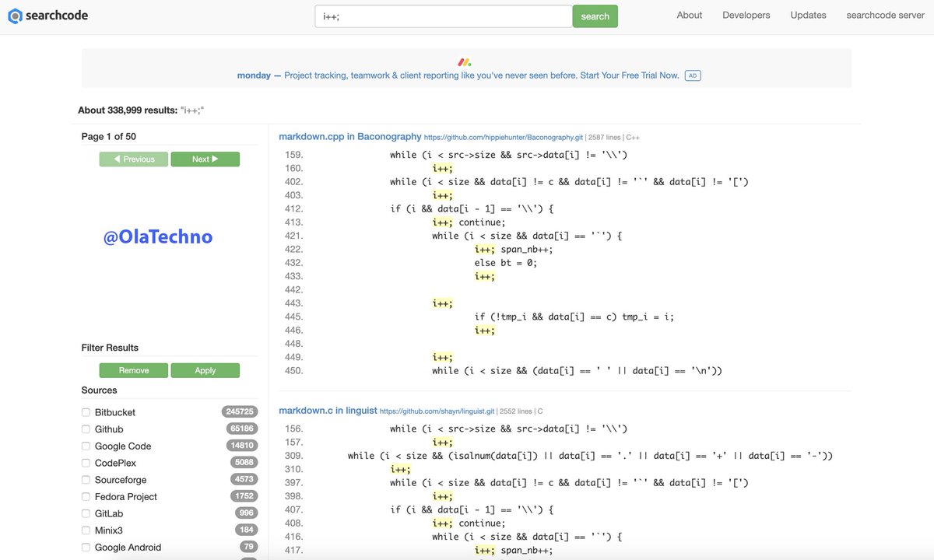Click the 4573 Sourceforge count badge

tap(244, 479)
